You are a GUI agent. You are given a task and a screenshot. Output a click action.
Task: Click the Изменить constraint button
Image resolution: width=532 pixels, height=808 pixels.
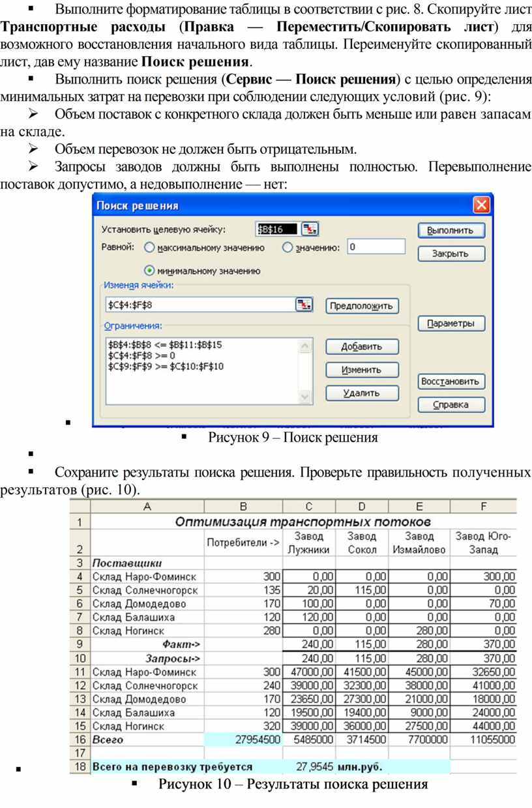362,370
